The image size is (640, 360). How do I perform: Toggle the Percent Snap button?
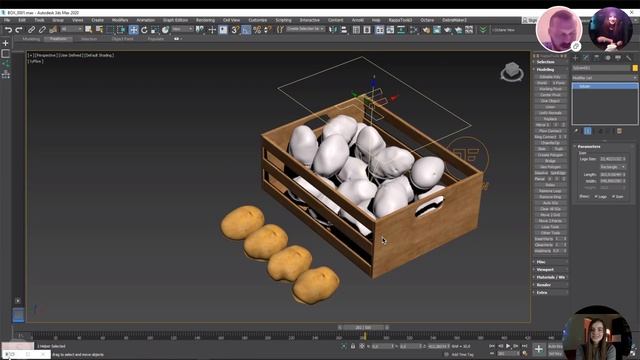pyautogui.click(x=257, y=30)
